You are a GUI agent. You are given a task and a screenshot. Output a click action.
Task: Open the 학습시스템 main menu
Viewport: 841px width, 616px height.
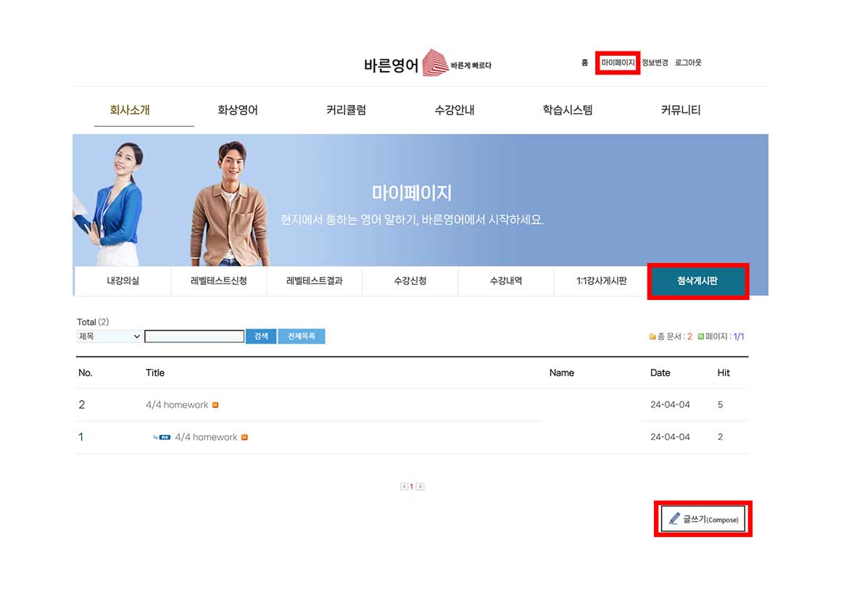[x=568, y=110]
